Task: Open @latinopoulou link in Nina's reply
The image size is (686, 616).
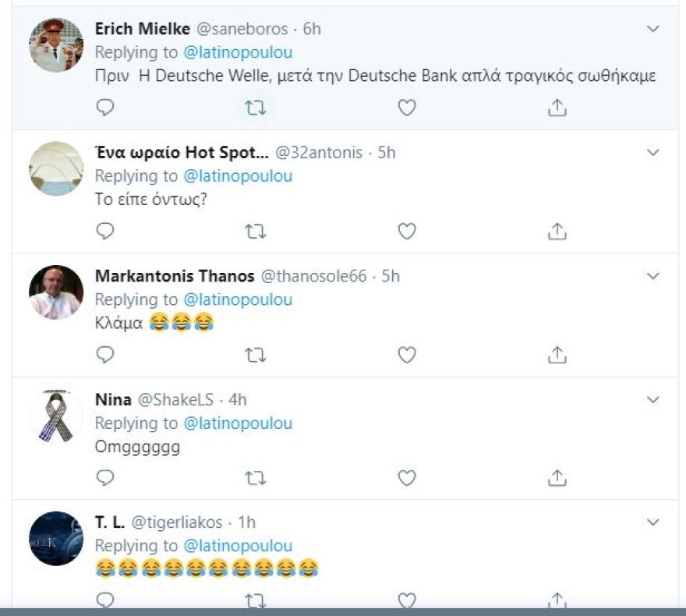Action: [x=239, y=423]
